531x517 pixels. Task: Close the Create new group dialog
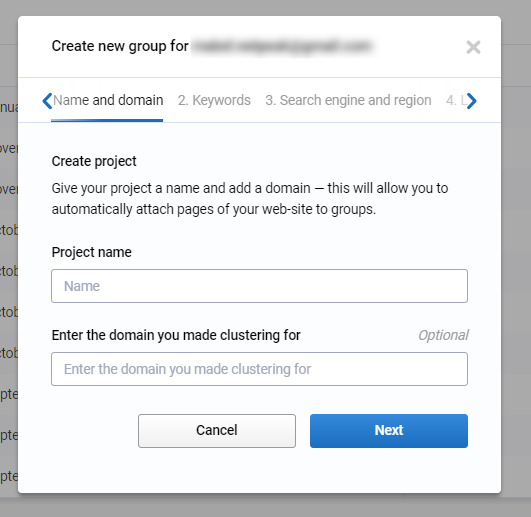(x=473, y=47)
